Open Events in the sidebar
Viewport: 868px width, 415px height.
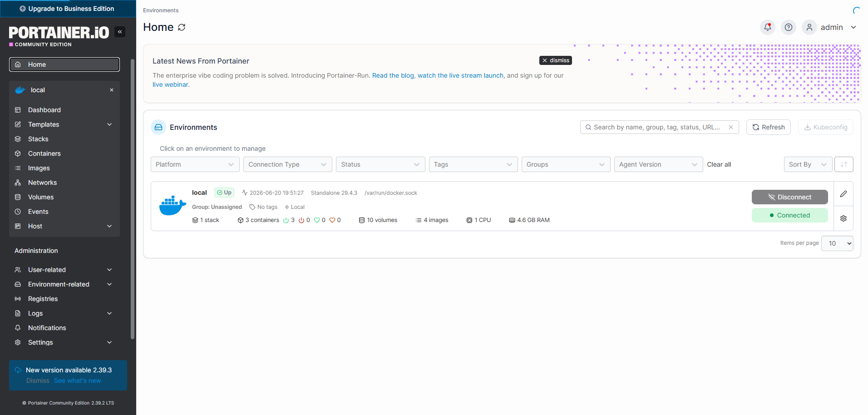[64, 212]
